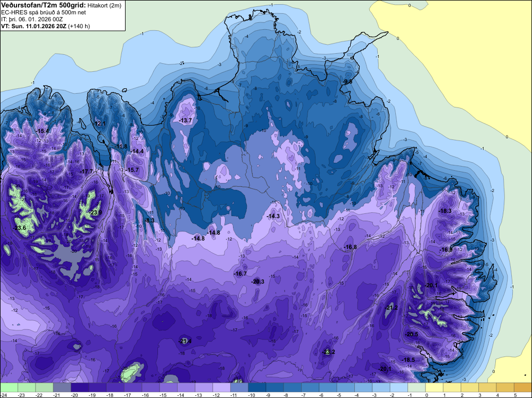Select the legend swatch above the 4 label
This screenshot has width=532, height=398.
(x=505, y=387)
